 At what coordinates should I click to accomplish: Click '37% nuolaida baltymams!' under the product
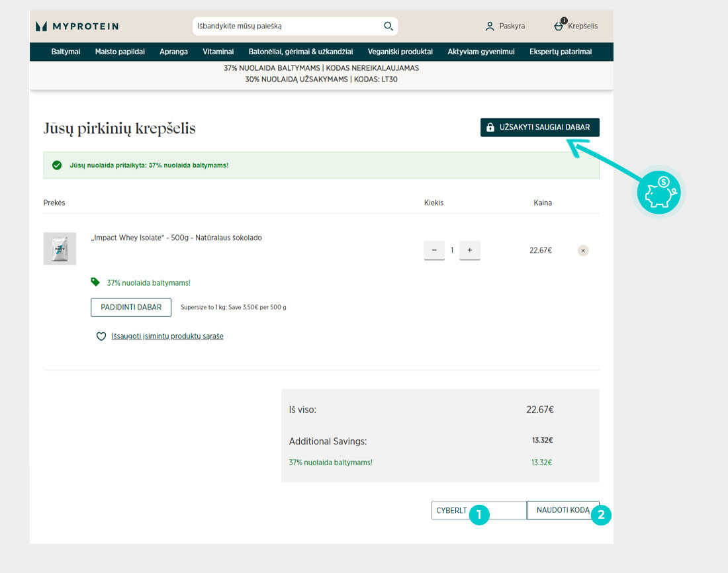click(x=148, y=283)
